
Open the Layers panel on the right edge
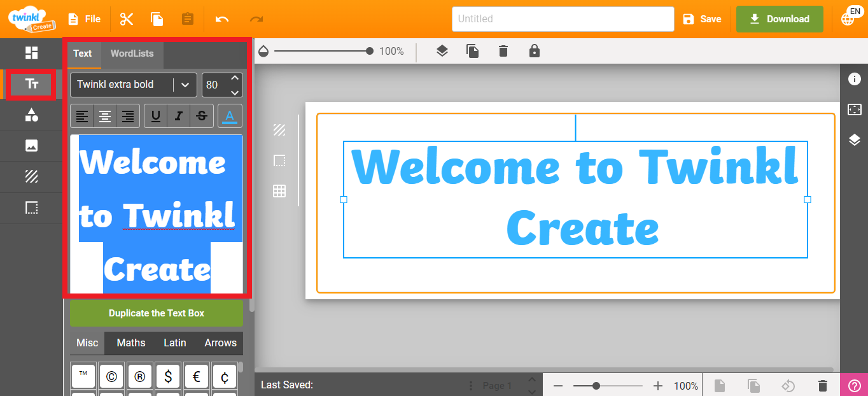[855, 139]
